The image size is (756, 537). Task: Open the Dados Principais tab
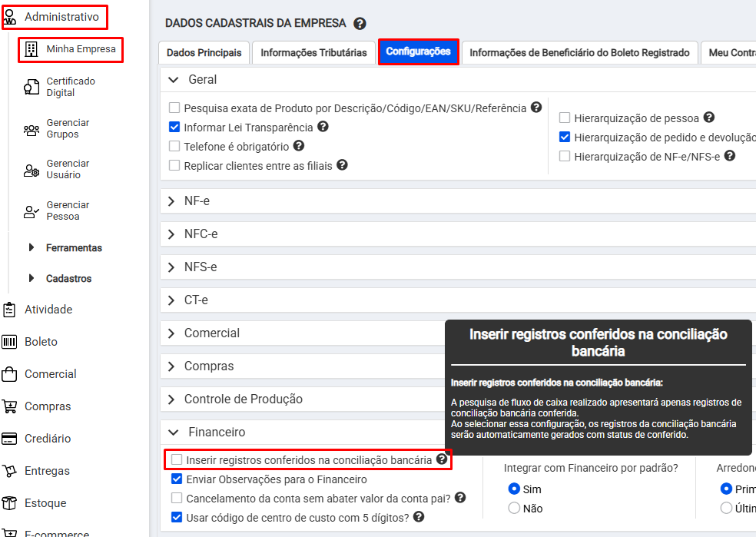click(x=204, y=53)
